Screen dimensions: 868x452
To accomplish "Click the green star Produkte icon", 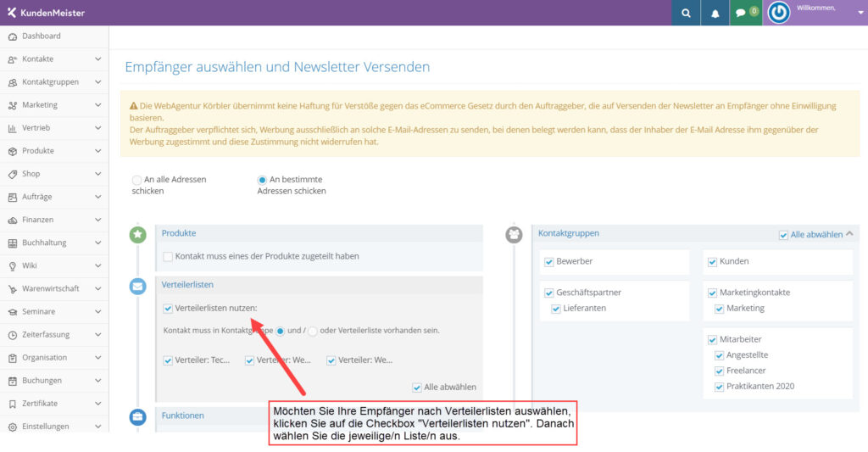I will 138,235.
